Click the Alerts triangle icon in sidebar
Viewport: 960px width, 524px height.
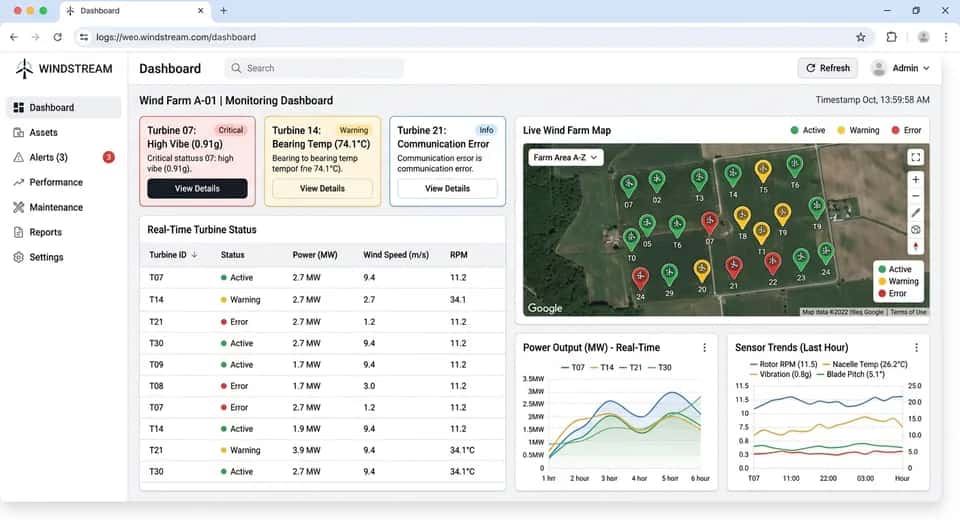point(18,158)
